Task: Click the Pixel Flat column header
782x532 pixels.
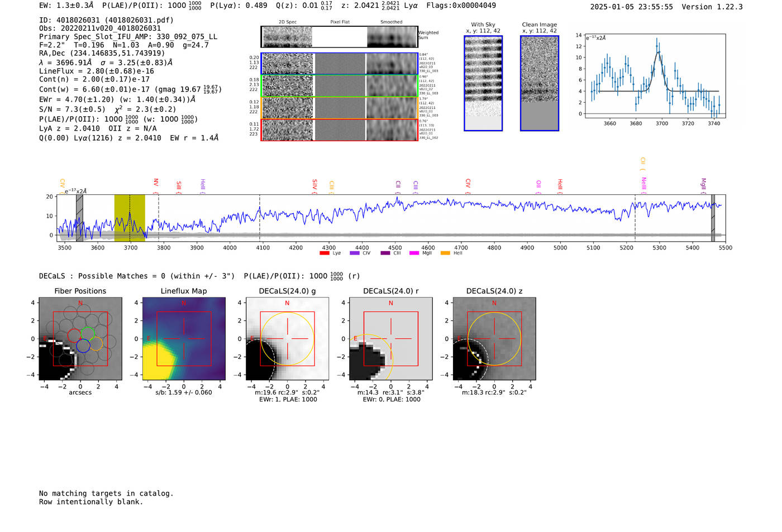Action: pyautogui.click(x=340, y=22)
